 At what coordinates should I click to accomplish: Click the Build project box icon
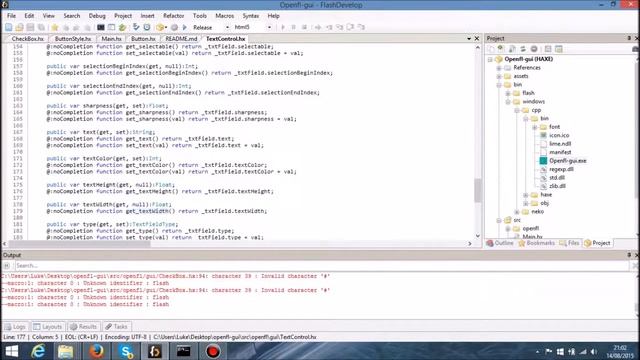coord(160,27)
